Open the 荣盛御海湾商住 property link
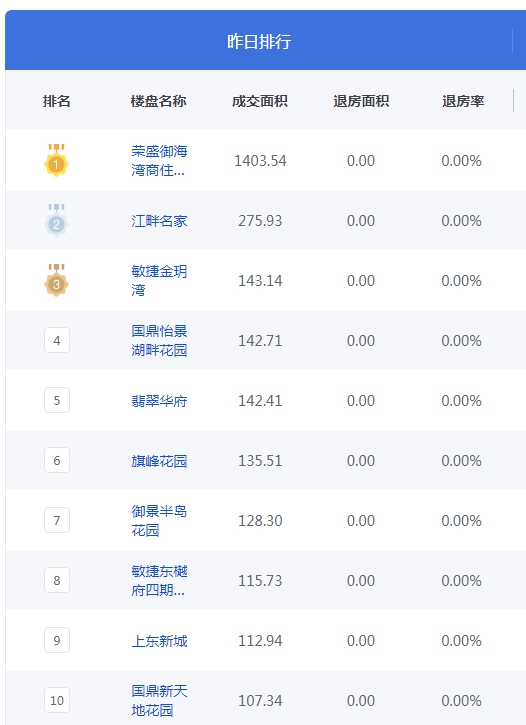526x725 pixels. [x=159, y=160]
